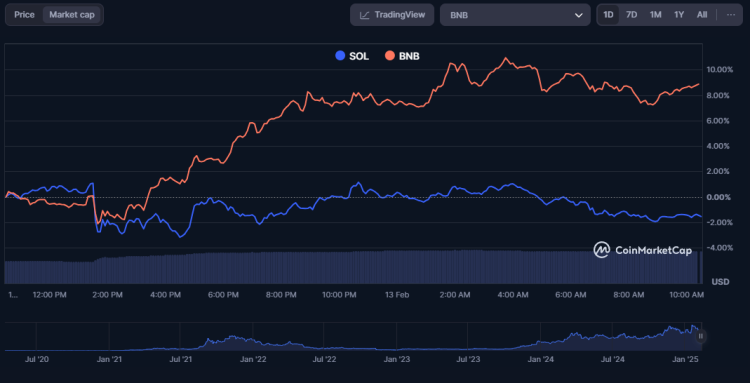The image size is (750, 383).
Task: Click the 8:00 AM time label
Action: (629, 295)
